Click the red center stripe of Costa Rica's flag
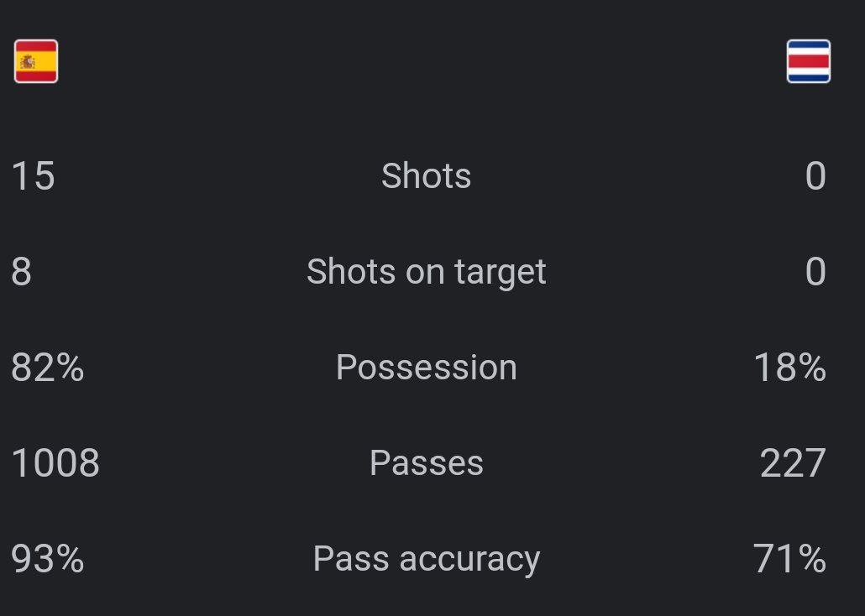Viewport: 865px width, 616px height. coord(808,61)
